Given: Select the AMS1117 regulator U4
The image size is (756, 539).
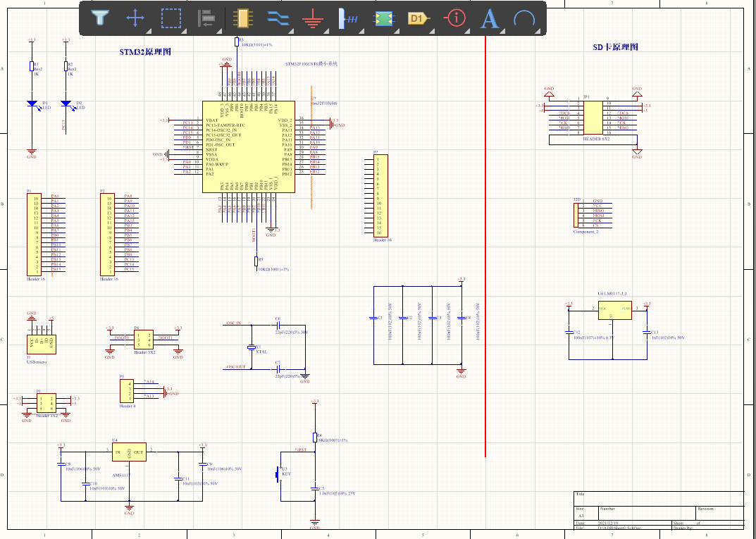Looking at the screenshot, I should point(129,452).
